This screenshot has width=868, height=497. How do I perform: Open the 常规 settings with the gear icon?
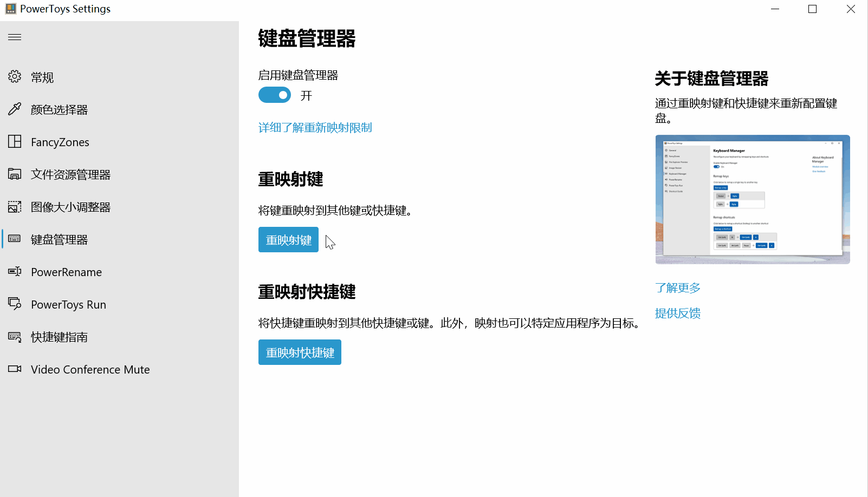coord(15,76)
